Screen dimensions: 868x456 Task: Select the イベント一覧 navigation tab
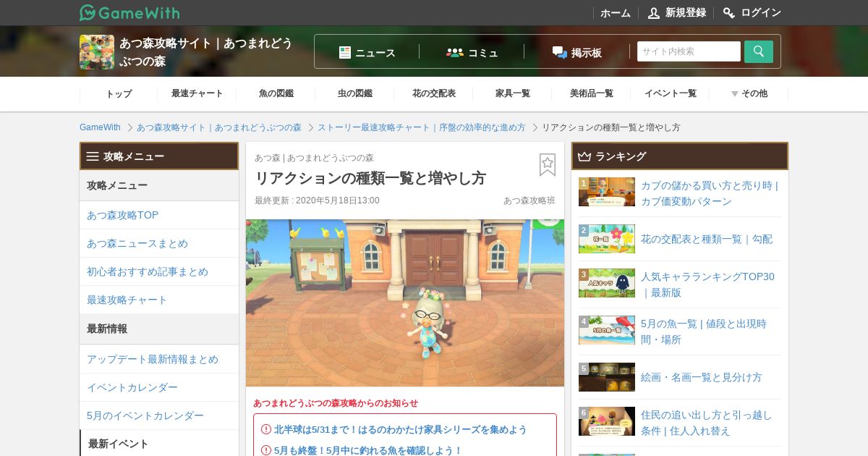tap(671, 93)
